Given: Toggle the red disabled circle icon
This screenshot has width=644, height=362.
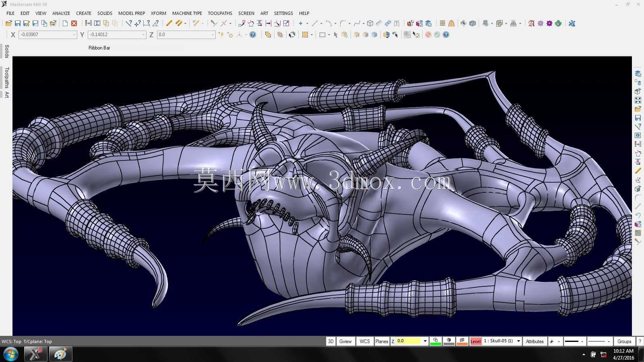Looking at the screenshot, I should (428, 35).
